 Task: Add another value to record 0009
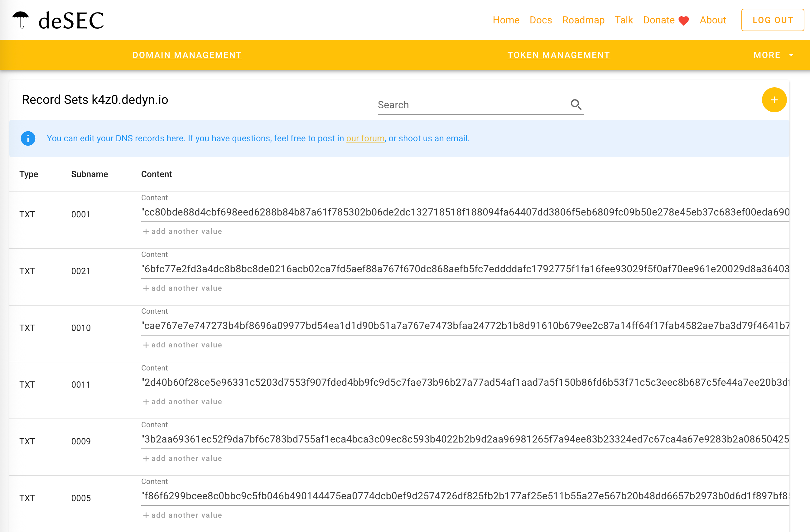coord(182,458)
